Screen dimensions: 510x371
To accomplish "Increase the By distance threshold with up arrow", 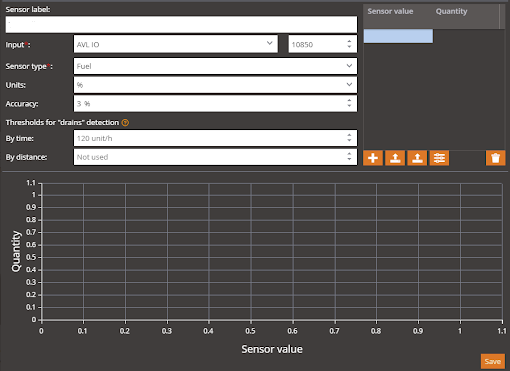I will coord(349,154).
